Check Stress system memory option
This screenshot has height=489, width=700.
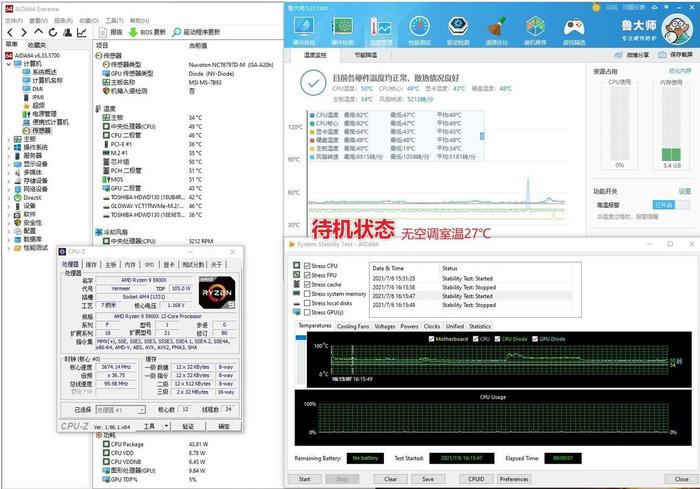[x=307, y=294]
